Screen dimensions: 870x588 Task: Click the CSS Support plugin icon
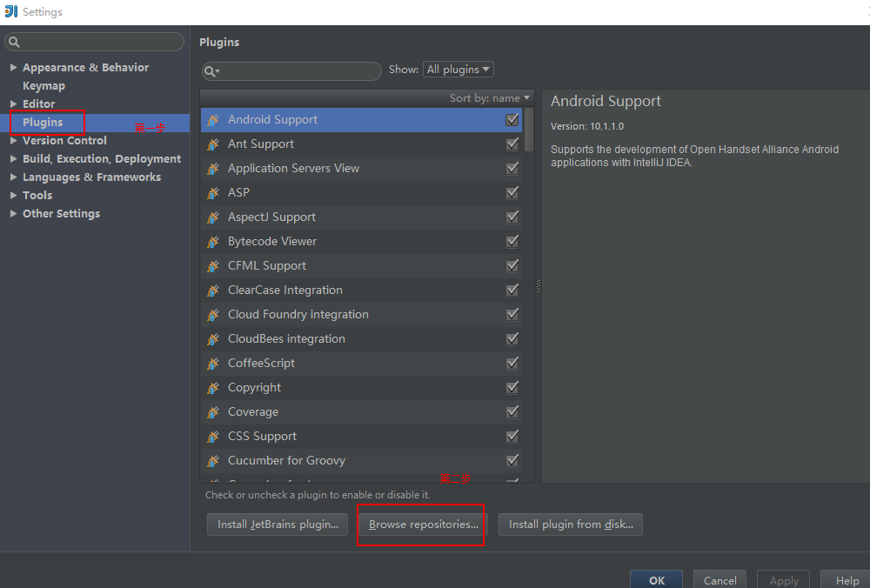(213, 437)
